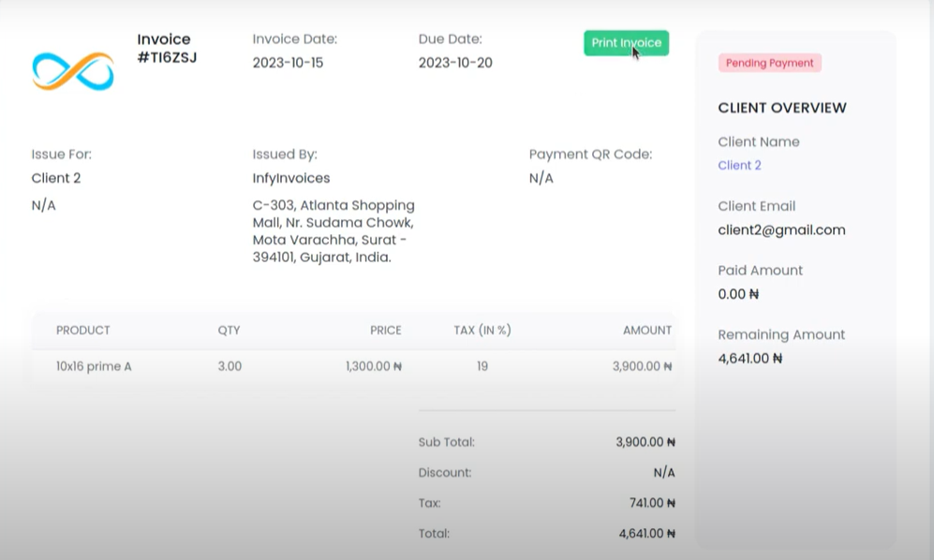Image resolution: width=934 pixels, height=560 pixels.
Task: Click the QTY column header
Action: point(229,331)
